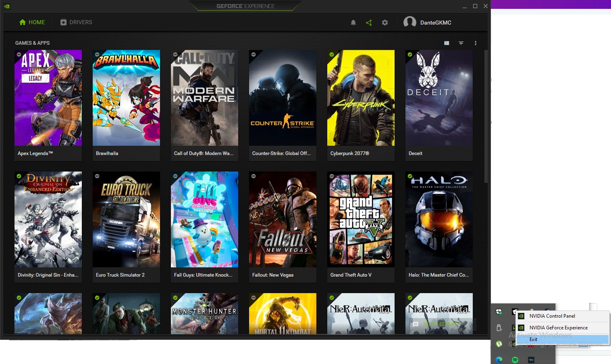The height and width of the screenshot is (364, 611).
Task: Open the Apex Legends cover art
Action: [x=48, y=98]
